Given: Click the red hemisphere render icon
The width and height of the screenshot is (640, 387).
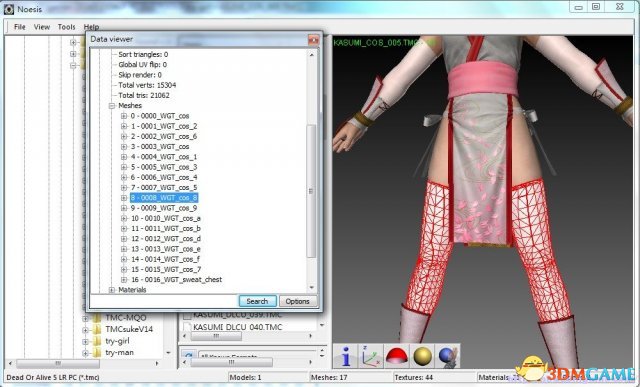Looking at the screenshot, I should pos(397,356).
